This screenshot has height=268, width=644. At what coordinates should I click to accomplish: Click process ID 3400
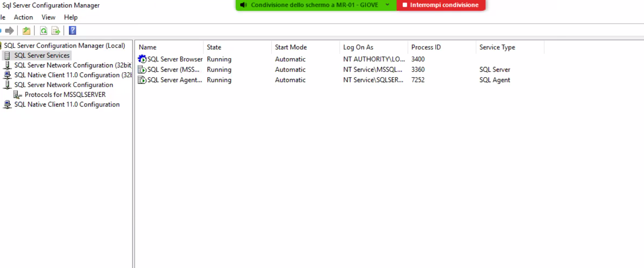[x=418, y=59]
